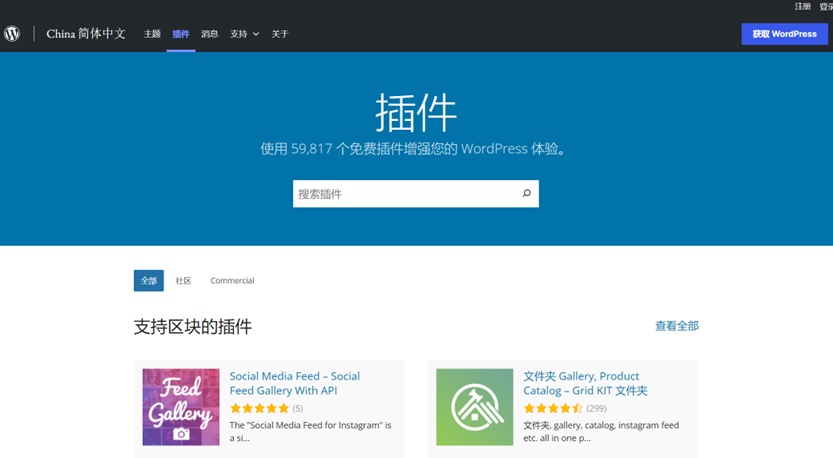Click the 注册 link
Screen dimensions: 833x458
(x=802, y=6)
